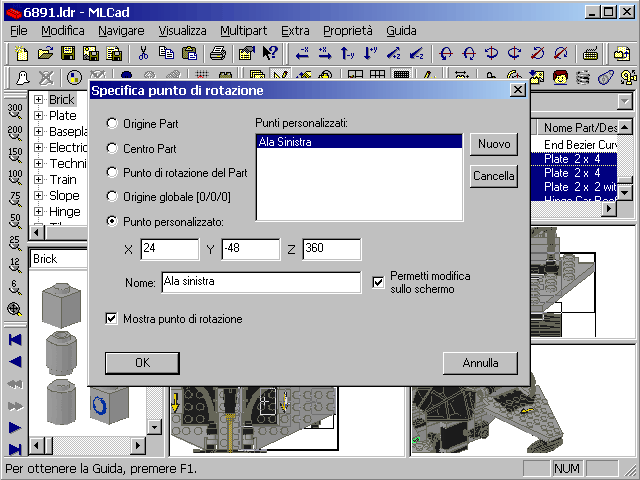Screen dimensions: 640x480
Task: Move part along negative X arrow
Action: click(x=302, y=53)
